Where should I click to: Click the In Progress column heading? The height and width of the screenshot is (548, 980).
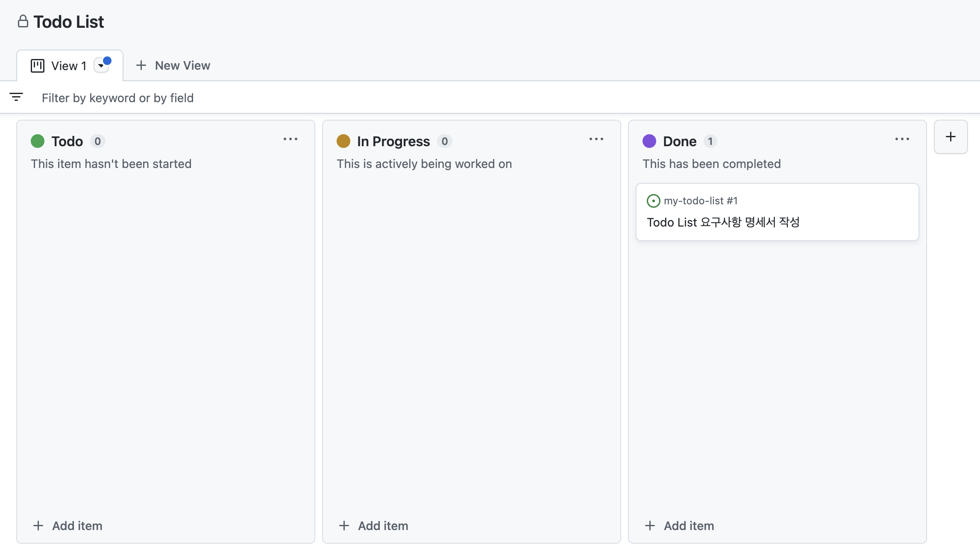[393, 141]
